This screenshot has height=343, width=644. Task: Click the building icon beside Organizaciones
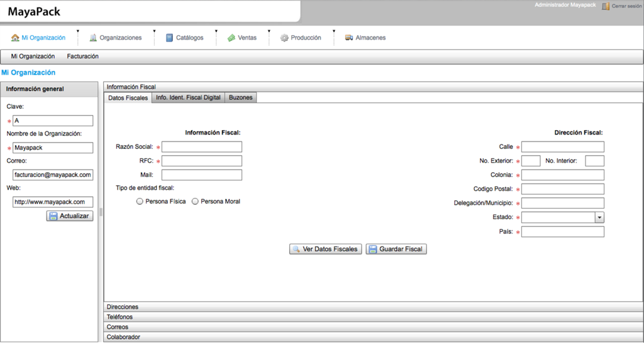click(x=93, y=38)
